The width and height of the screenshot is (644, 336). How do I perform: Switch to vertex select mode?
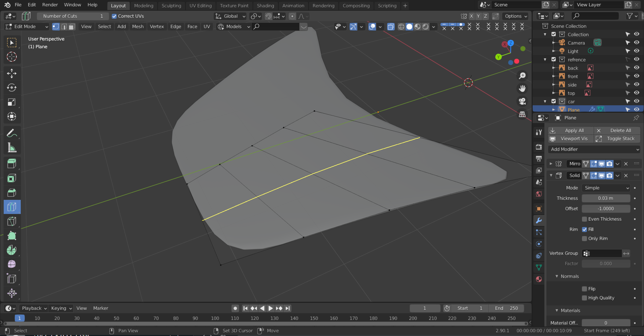tap(56, 26)
